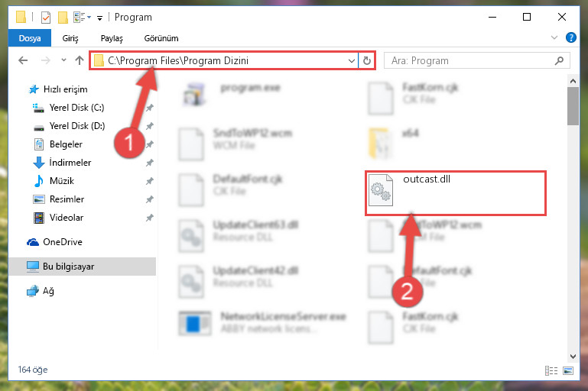Unpin Belgeler from quick access
588x391 pixels.
coord(149,144)
